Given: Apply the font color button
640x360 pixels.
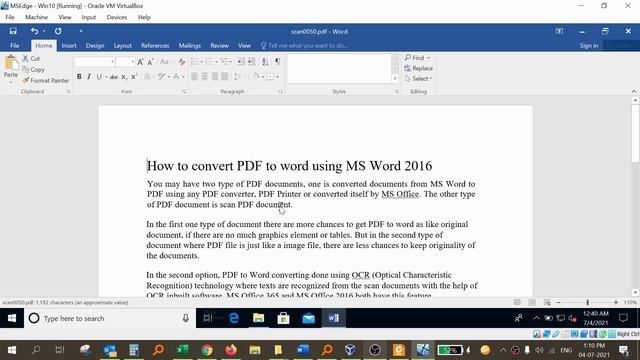Looking at the screenshot, I should point(176,77).
